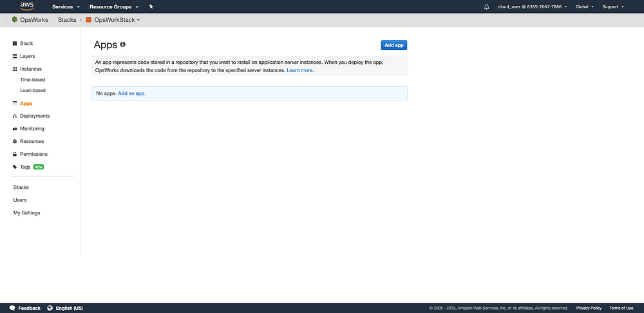The height and width of the screenshot is (313, 644).
Task: Click the Monitoring chart icon
Action: pos(15,129)
